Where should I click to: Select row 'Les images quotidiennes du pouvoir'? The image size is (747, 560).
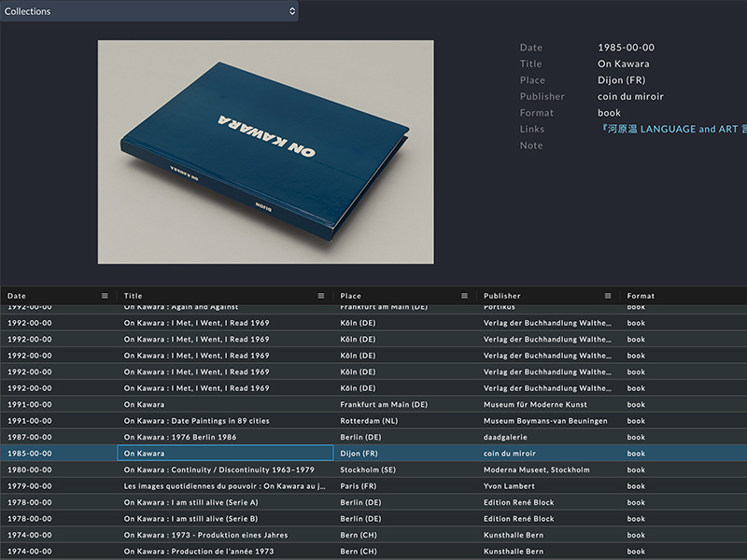point(373,486)
